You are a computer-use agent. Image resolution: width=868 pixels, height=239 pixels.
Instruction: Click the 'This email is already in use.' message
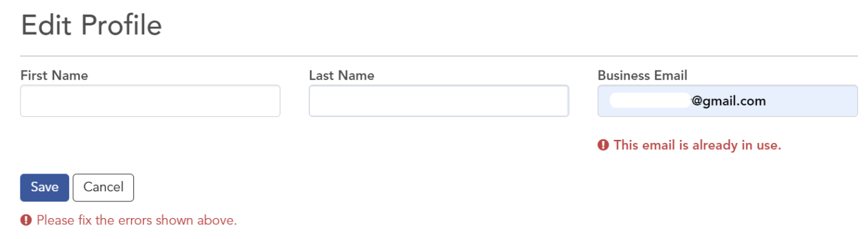pyautogui.click(x=697, y=145)
